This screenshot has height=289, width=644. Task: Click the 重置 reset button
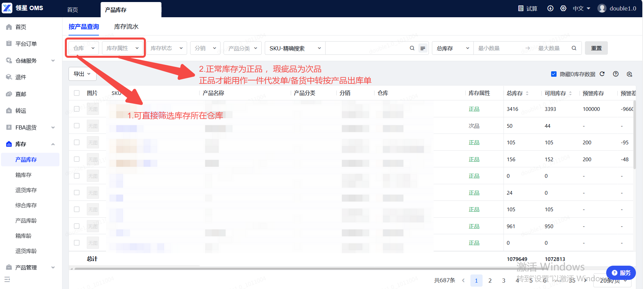tap(596, 48)
